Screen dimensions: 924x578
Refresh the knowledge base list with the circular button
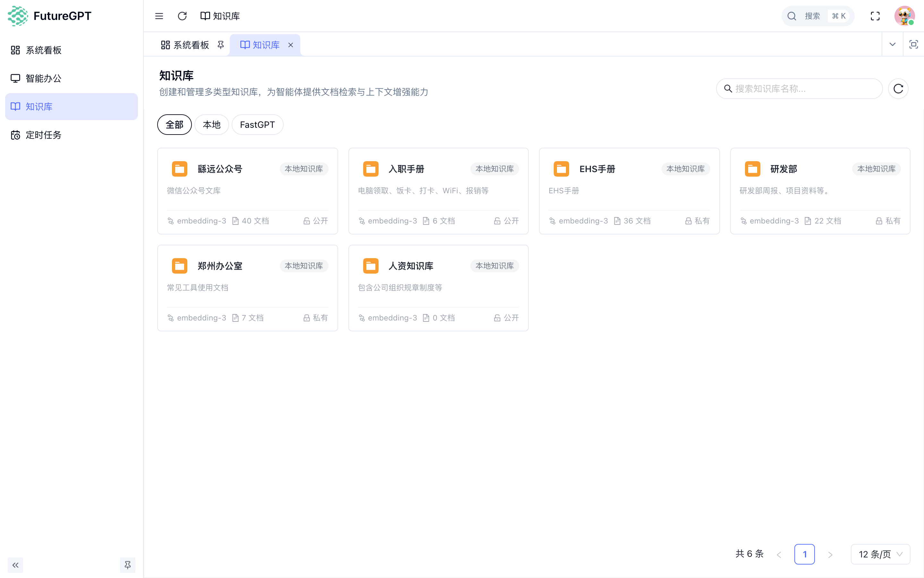point(898,89)
